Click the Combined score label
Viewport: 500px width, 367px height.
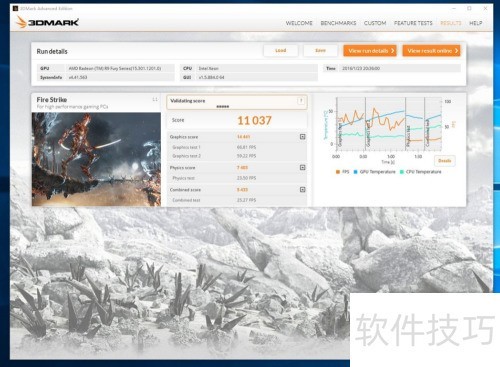(x=185, y=190)
